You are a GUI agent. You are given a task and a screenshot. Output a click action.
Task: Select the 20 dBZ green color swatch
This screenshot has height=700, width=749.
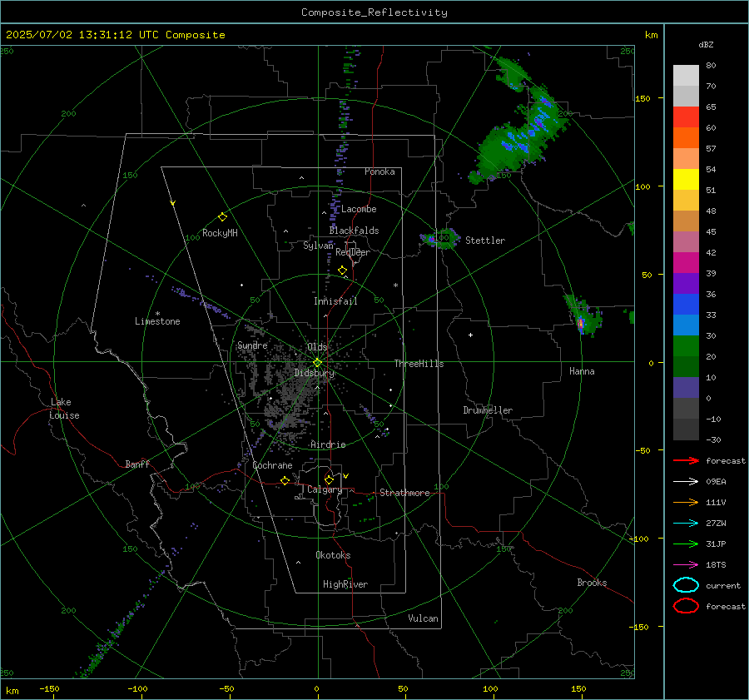click(686, 366)
